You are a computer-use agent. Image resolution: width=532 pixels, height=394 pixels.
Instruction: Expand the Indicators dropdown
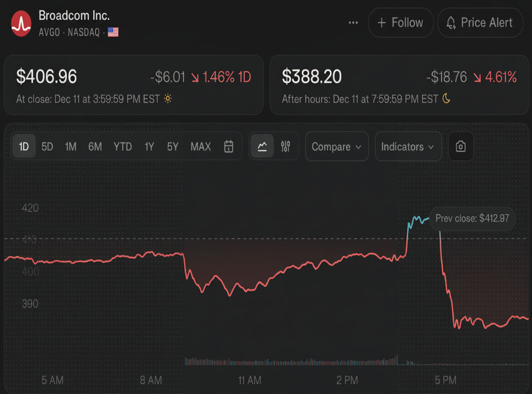click(x=407, y=146)
